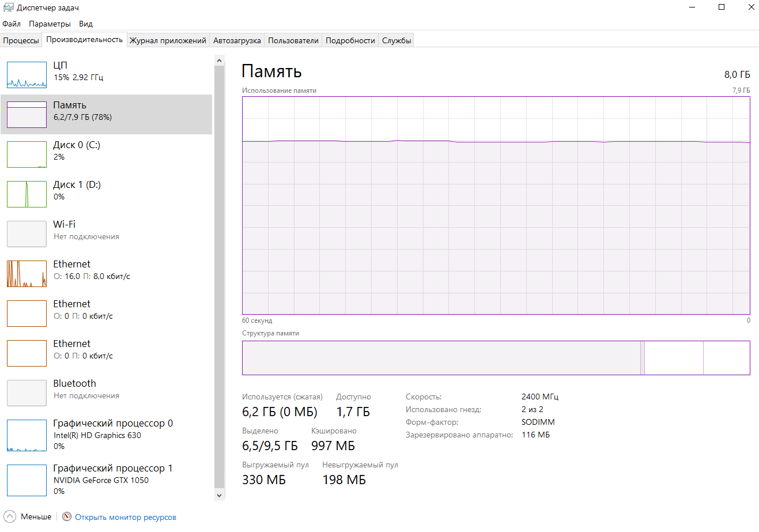Select the CPU (ЦП) mini graph
Viewport: 759px width, 532px height.
[27, 75]
